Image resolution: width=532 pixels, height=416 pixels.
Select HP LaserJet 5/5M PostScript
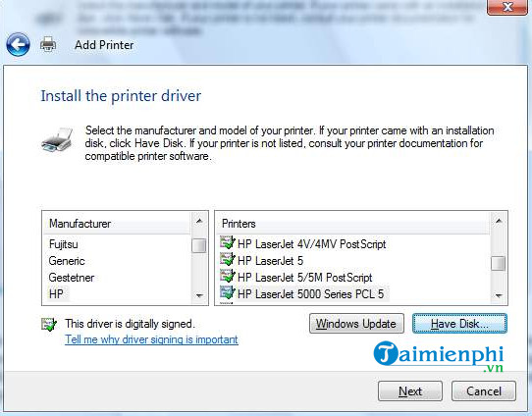coord(305,278)
